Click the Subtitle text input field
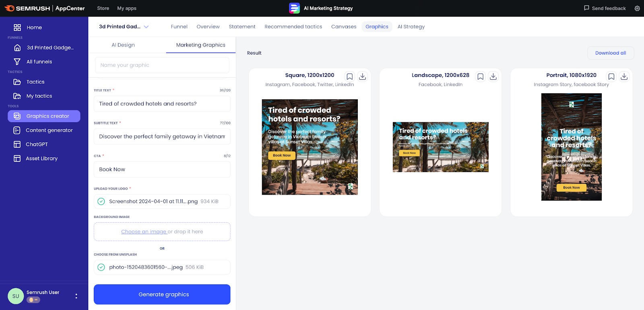The height and width of the screenshot is (310, 644). 162,137
